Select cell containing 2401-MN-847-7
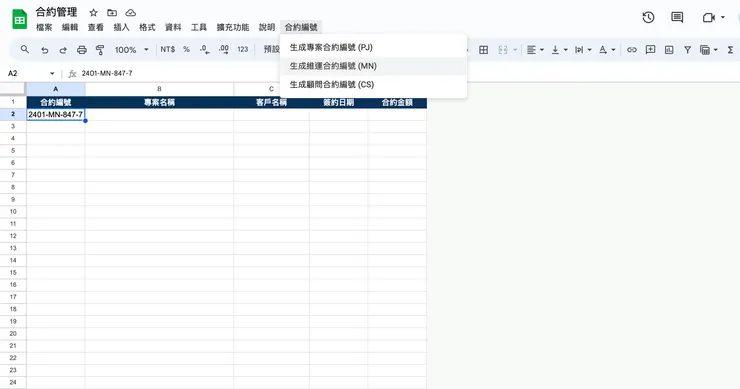The height and width of the screenshot is (389, 740). click(x=56, y=115)
